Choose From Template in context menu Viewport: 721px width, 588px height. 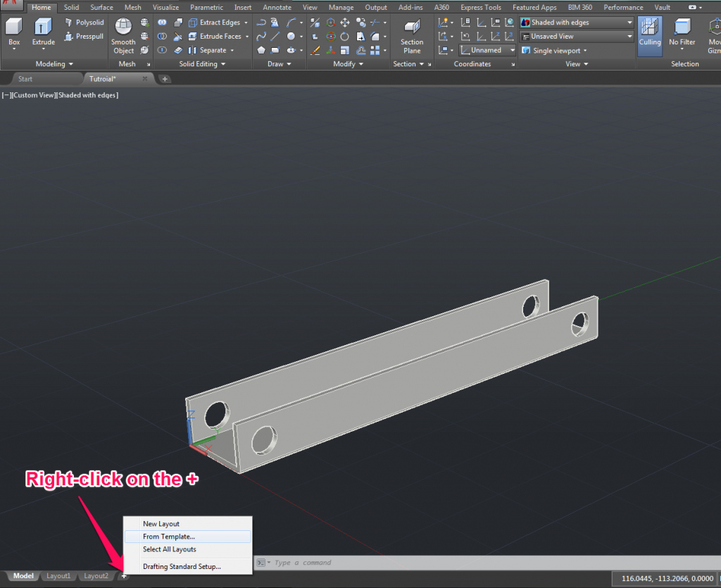(x=169, y=537)
